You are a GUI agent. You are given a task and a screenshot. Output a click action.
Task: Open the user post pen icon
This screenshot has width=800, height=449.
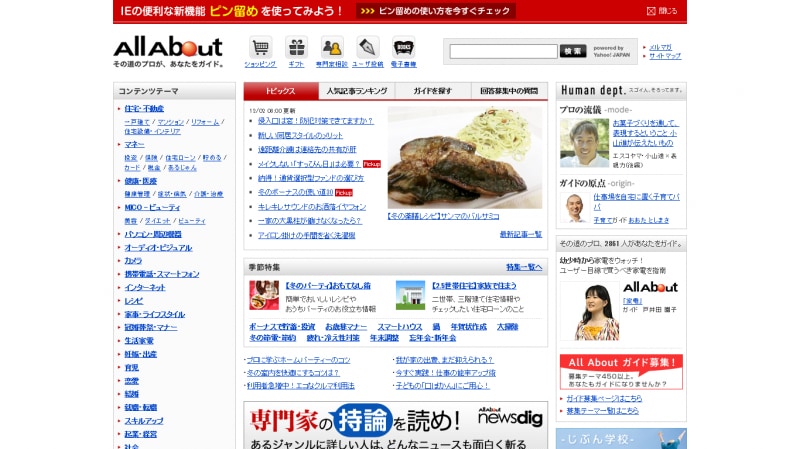point(367,47)
